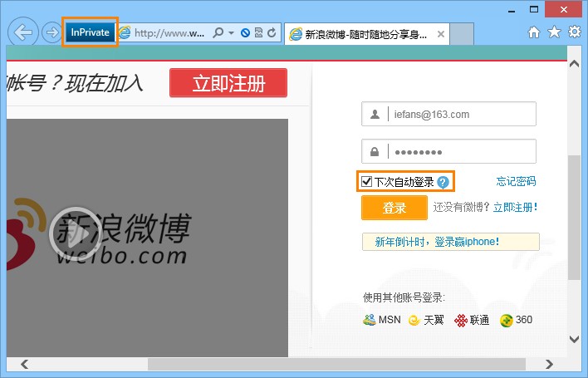This screenshot has width=588, height=378.
Task: Click the help question mark beside auto-login
Action: [443, 182]
